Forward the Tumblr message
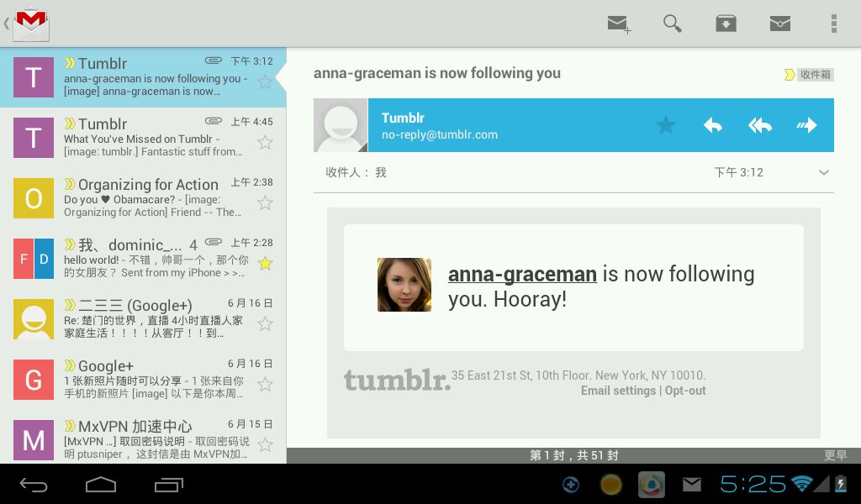 (806, 125)
